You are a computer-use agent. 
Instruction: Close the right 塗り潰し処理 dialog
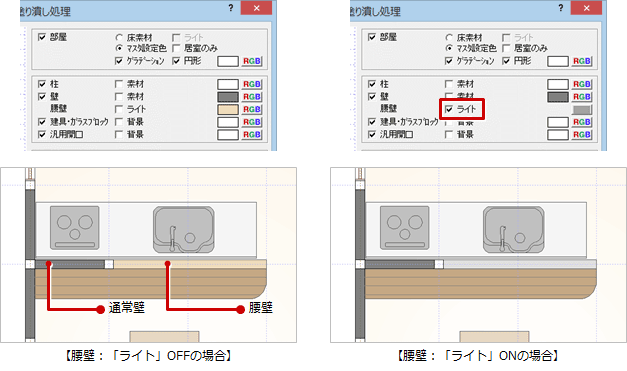point(586,8)
